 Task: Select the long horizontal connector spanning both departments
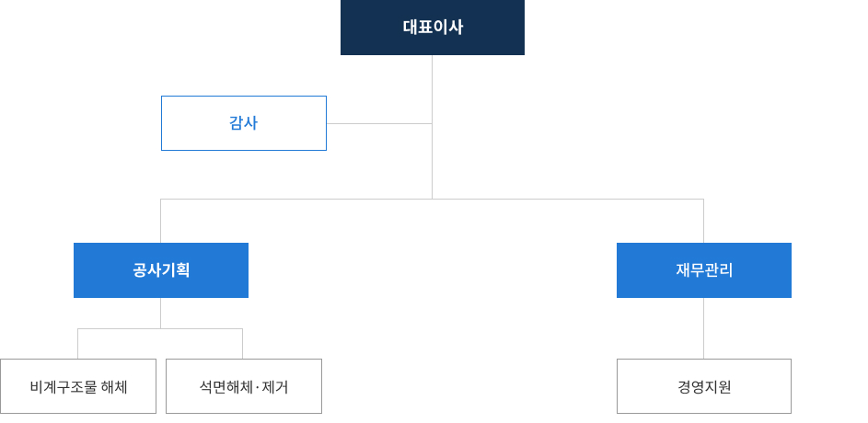(x=433, y=199)
